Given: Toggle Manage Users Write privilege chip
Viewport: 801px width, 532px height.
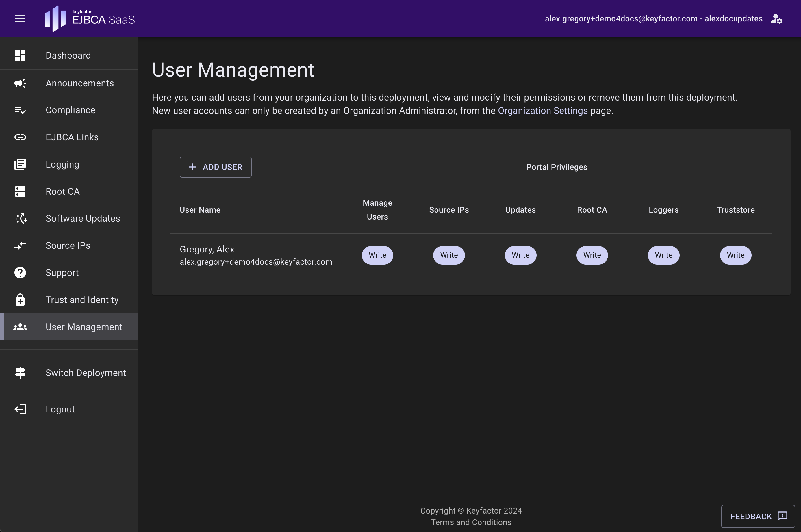Looking at the screenshot, I should [x=377, y=255].
